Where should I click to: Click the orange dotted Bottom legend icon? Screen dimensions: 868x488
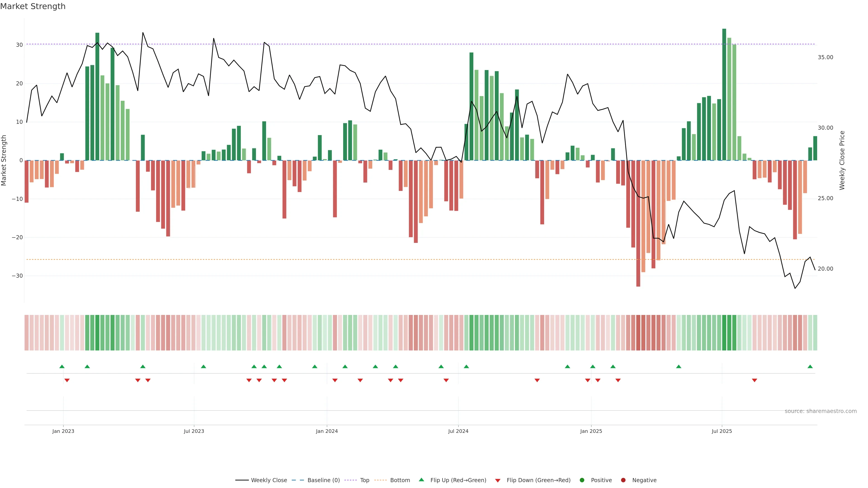point(380,480)
